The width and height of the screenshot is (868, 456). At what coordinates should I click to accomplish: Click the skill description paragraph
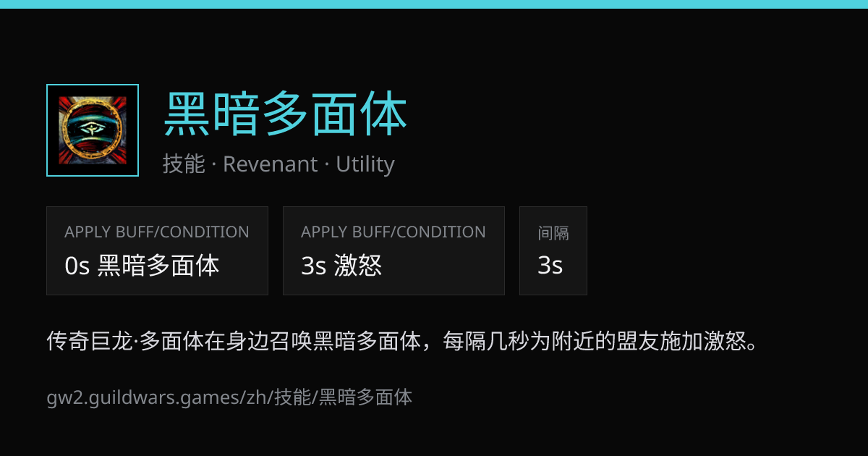coord(403,340)
